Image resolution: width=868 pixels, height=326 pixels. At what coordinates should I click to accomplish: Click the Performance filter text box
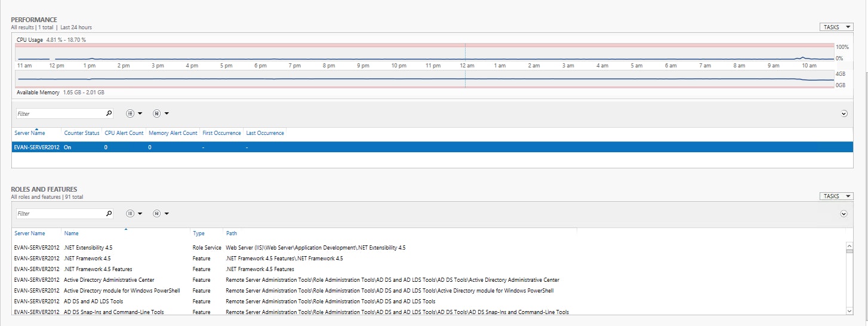point(59,113)
